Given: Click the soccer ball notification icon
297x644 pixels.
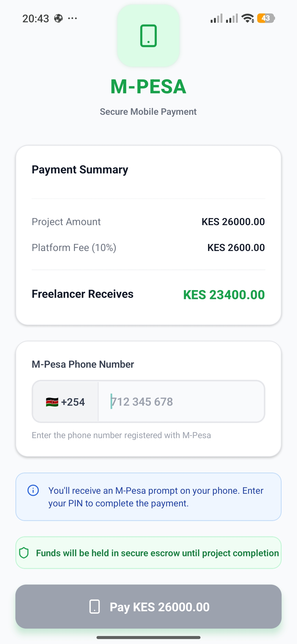Looking at the screenshot, I should 59,18.
